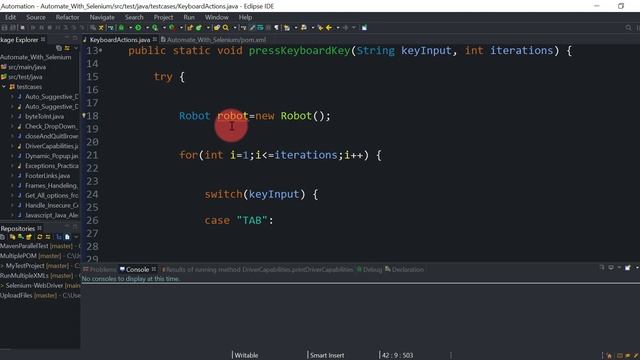Select MavenParallelTest [master] repository
Image resolution: width=640 pixels, height=360 pixels.
[x=37, y=246]
